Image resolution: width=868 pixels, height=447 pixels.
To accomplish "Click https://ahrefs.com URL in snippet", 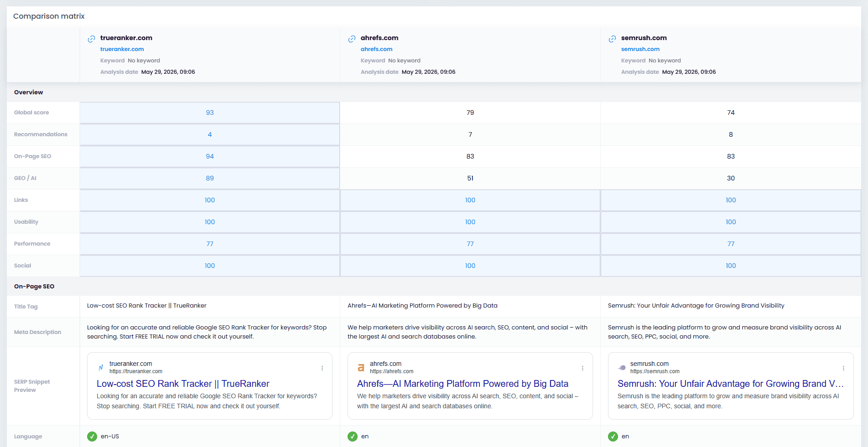I will (392, 371).
